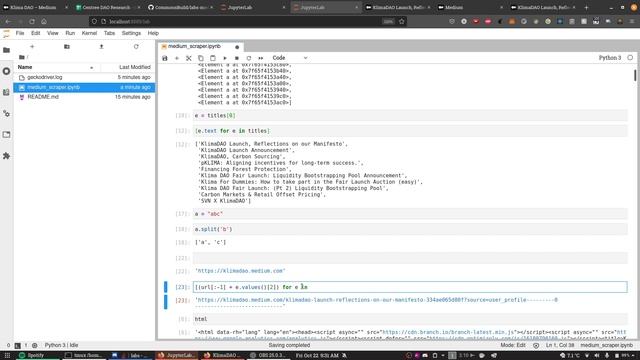Open the Settings menu
This screenshot has width=640, height=360.
131,33
